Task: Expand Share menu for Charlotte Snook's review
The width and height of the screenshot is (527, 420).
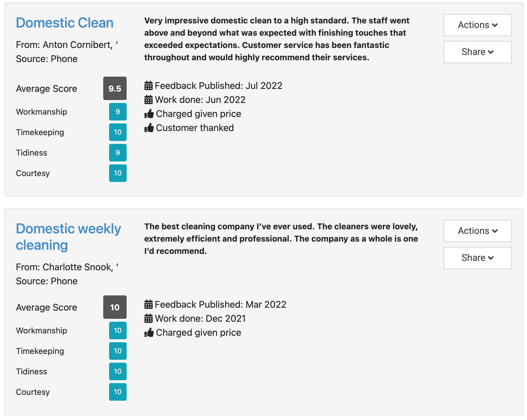Action: pyautogui.click(x=477, y=258)
